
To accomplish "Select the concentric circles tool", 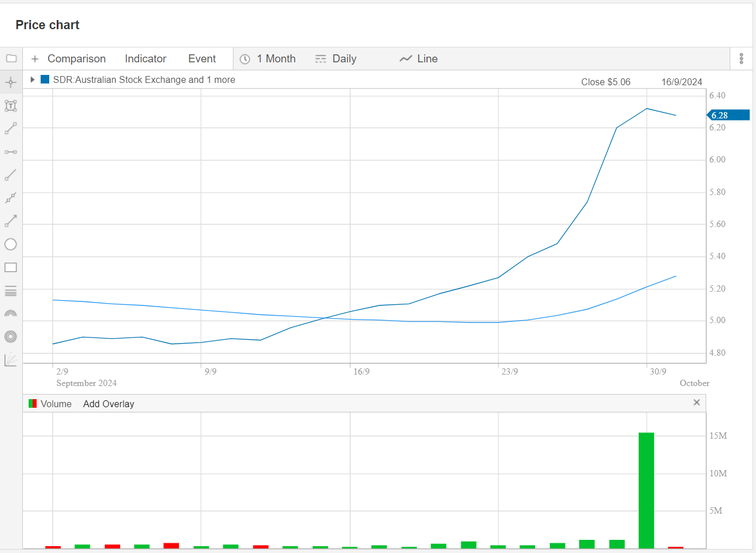I will point(11,337).
